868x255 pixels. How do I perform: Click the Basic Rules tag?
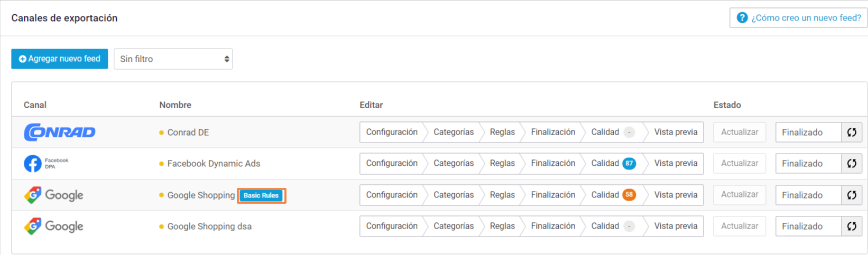pos(261,195)
